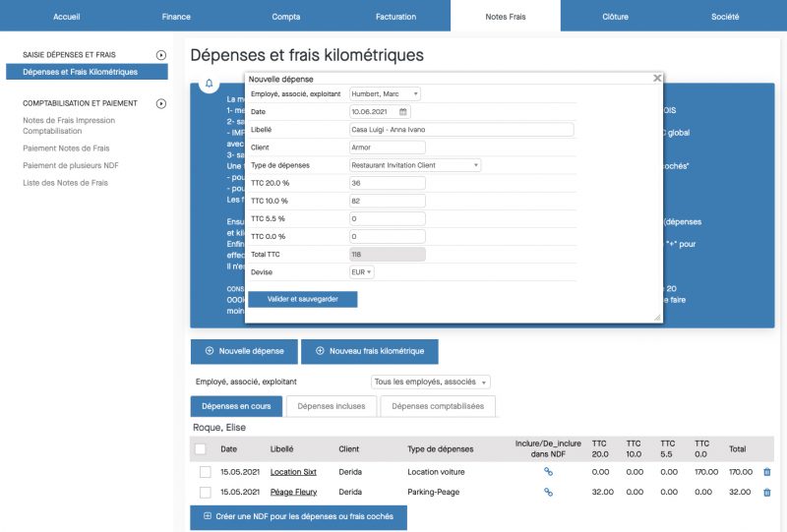This screenshot has width=787, height=532.
Task: Click the include link icon for Location Sixt
Action: tap(549, 472)
